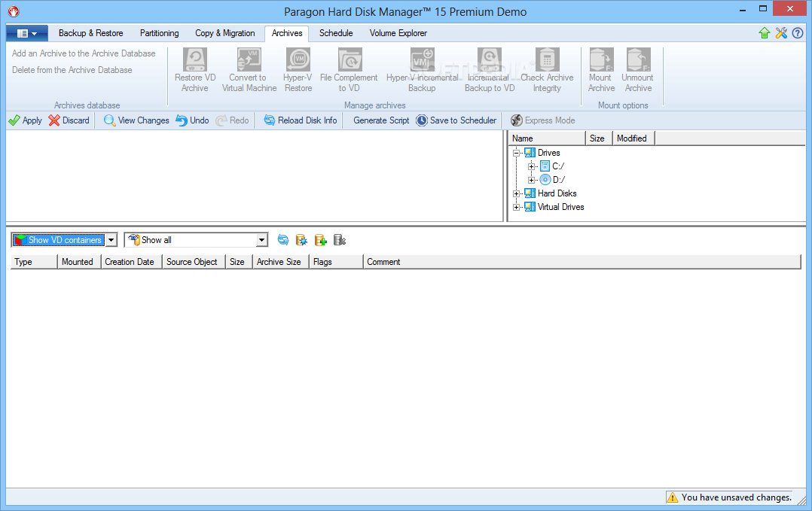This screenshot has height=511, width=812.
Task: Reload Disk Info from the toolbar
Action: 301,120
